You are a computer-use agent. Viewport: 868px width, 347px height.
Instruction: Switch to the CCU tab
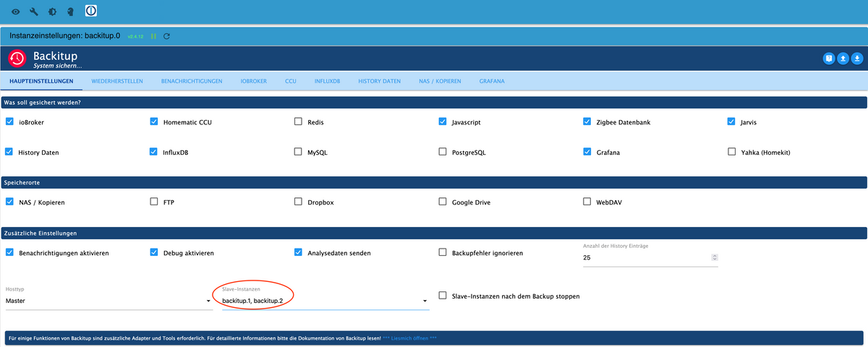[x=291, y=81]
